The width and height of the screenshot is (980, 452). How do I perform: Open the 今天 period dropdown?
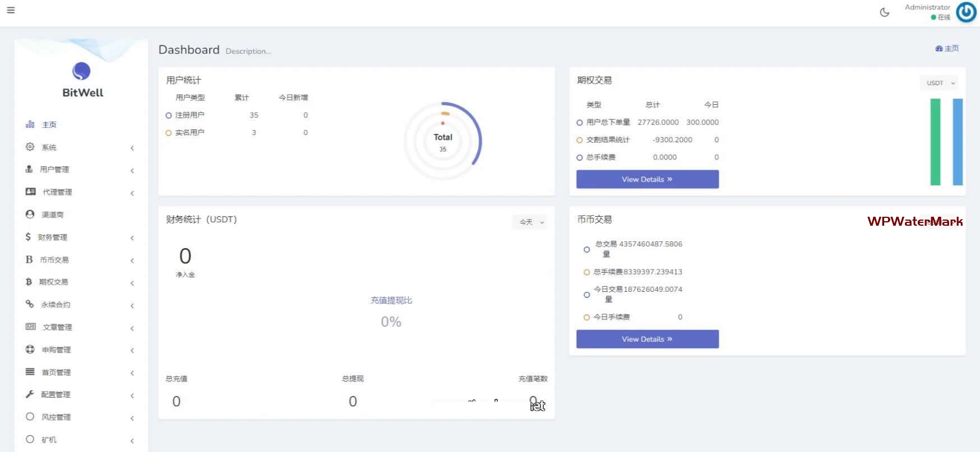(x=531, y=222)
